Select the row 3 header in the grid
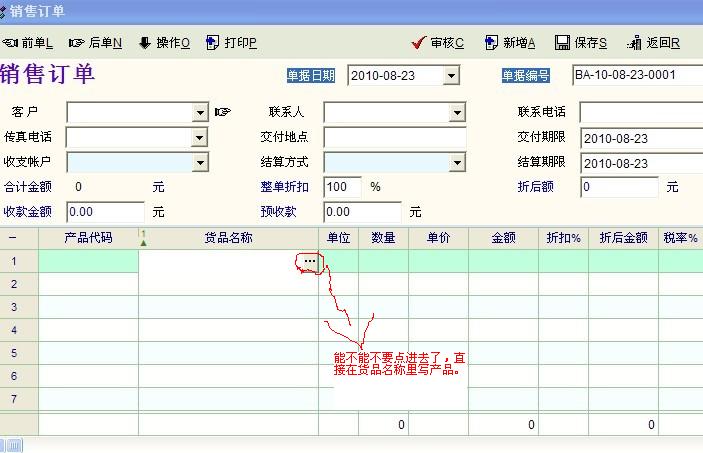703x453 pixels. 14,307
